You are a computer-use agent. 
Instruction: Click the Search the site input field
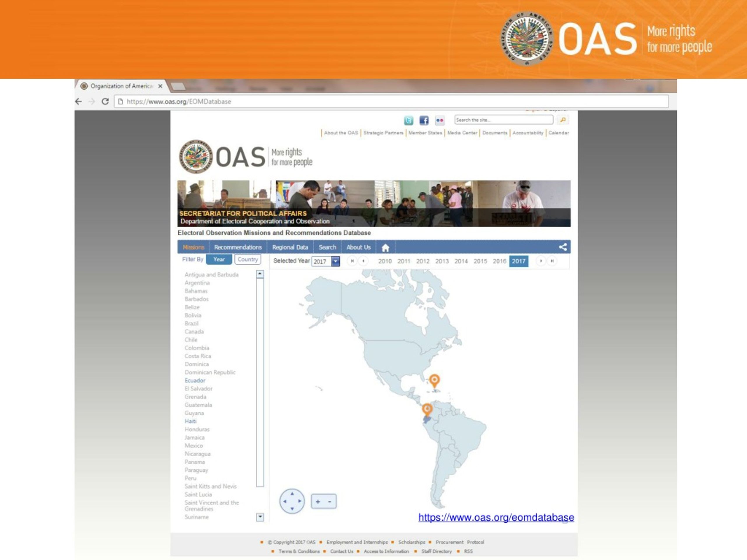504,120
